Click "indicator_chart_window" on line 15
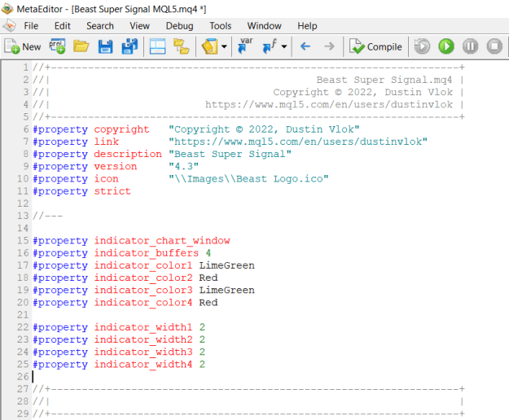Screen dimensions: 509x420 (x=162, y=241)
